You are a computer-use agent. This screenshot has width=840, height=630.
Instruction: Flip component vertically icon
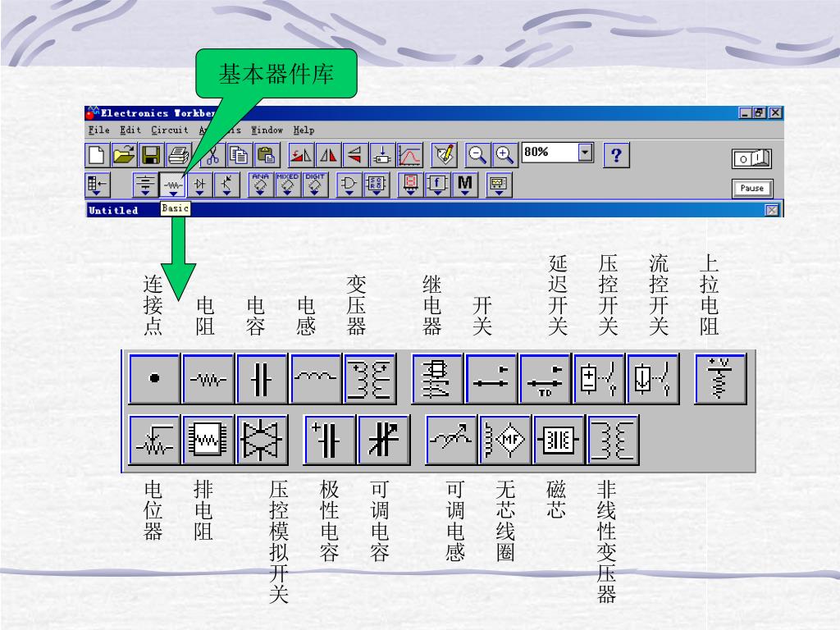[x=354, y=155]
